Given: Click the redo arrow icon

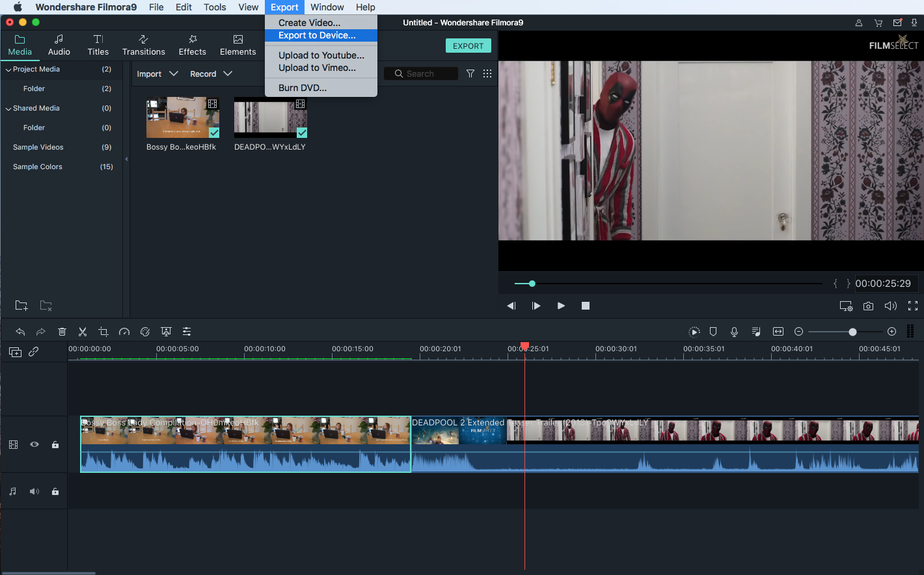Looking at the screenshot, I should (41, 332).
